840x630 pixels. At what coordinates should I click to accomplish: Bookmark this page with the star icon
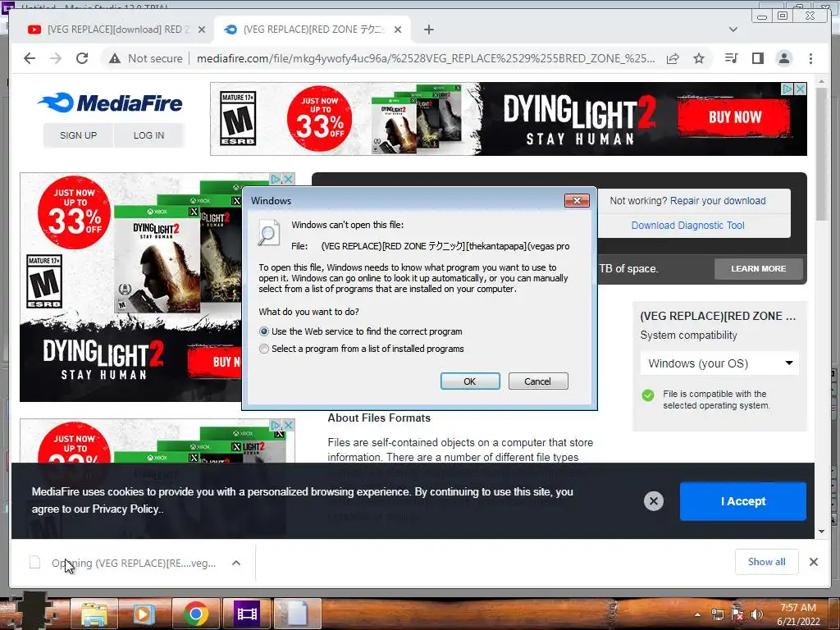click(699, 58)
